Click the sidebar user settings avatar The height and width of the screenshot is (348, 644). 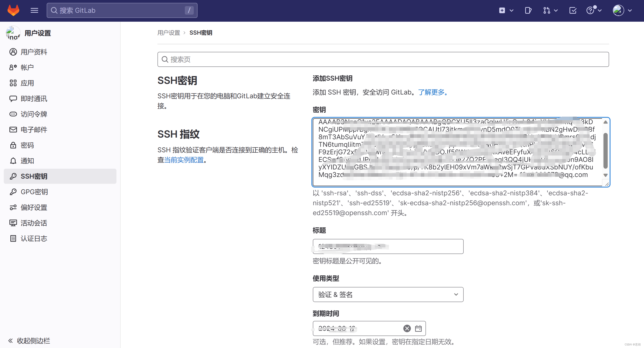13,33
